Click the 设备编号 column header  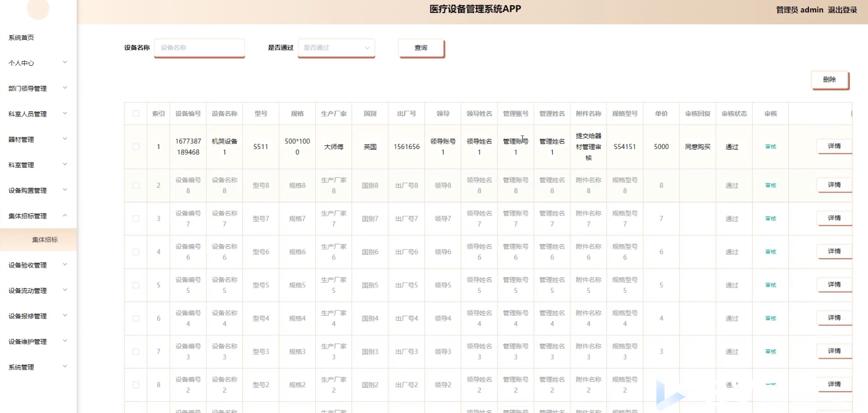[x=188, y=114]
